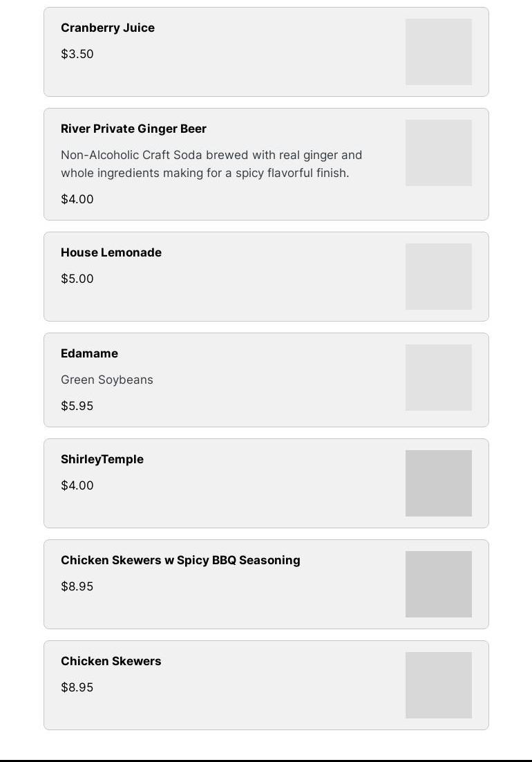532x762 pixels.
Task: Click the $3.50 Cranberry Juice price
Action: tap(77, 54)
